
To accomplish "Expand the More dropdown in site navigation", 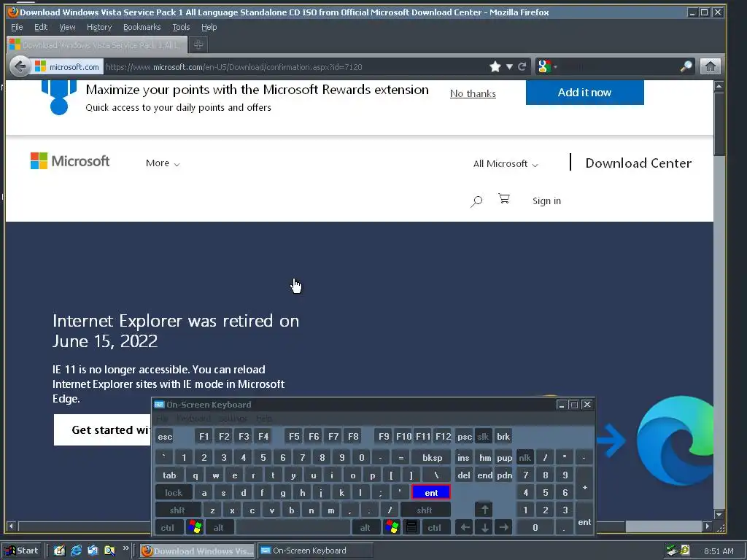I will pos(163,163).
